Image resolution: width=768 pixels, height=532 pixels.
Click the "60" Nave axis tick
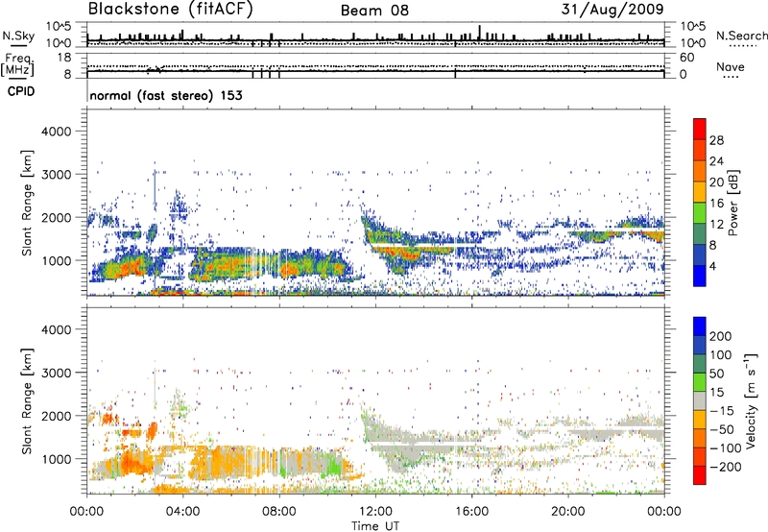click(x=686, y=58)
